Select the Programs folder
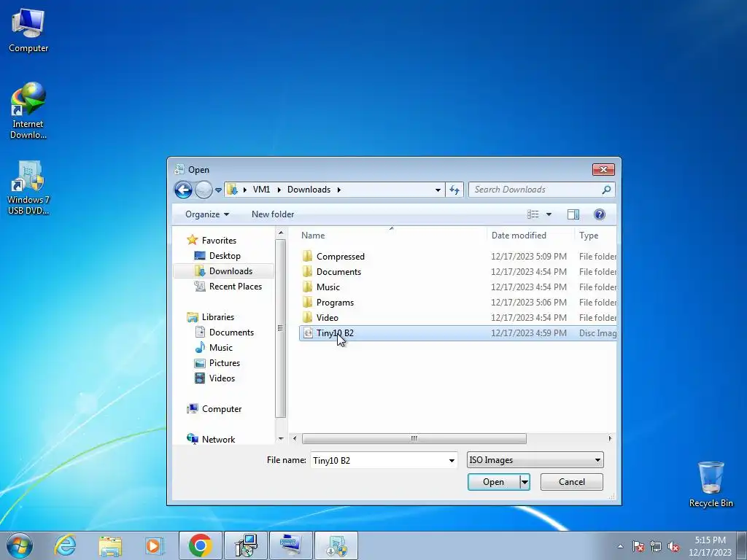 (x=458, y=302)
